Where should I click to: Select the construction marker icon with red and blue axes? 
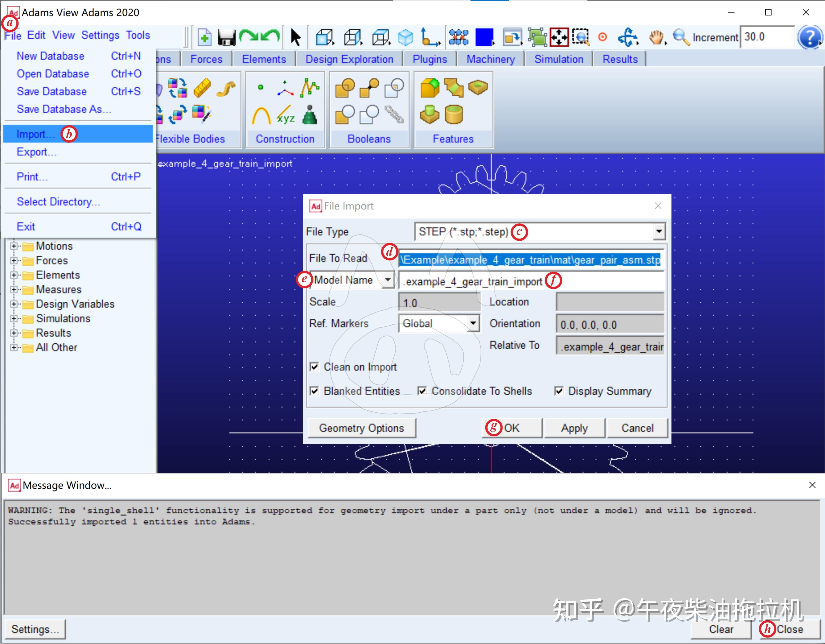tap(285, 88)
